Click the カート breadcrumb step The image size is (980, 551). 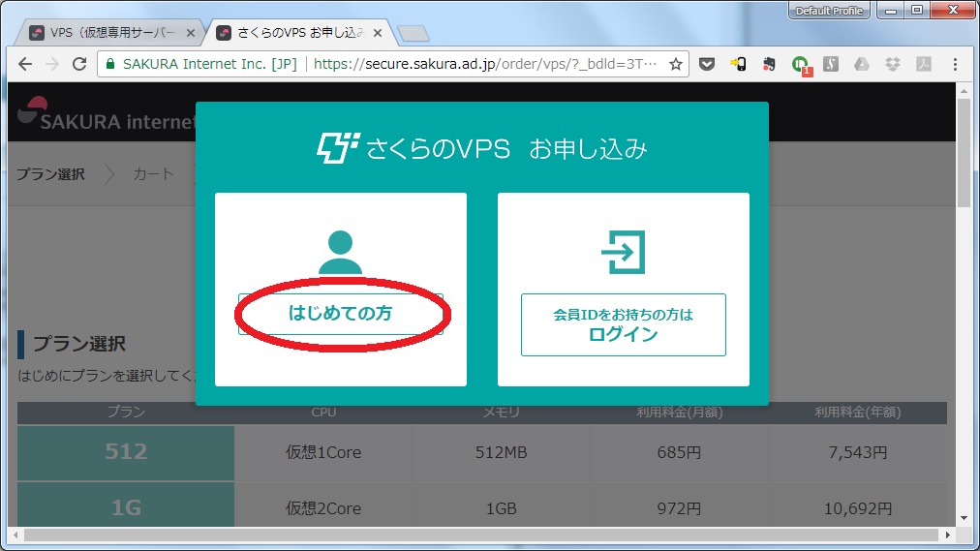tap(153, 174)
